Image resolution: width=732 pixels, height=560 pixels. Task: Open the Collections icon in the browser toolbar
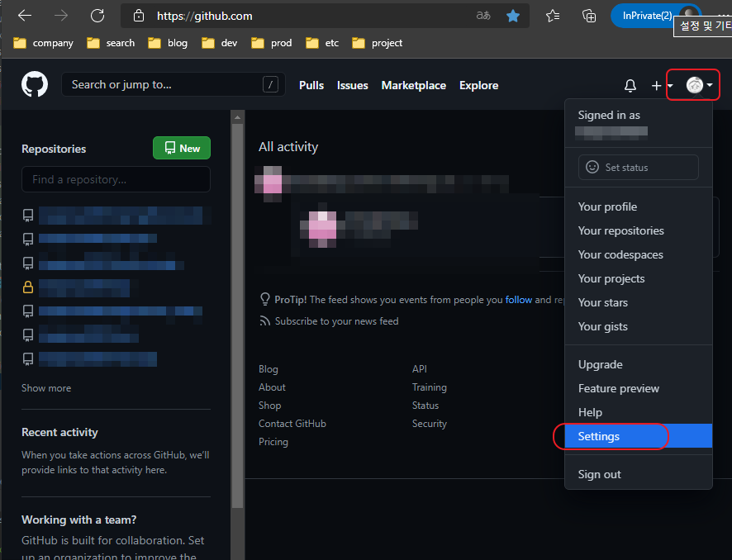(589, 16)
